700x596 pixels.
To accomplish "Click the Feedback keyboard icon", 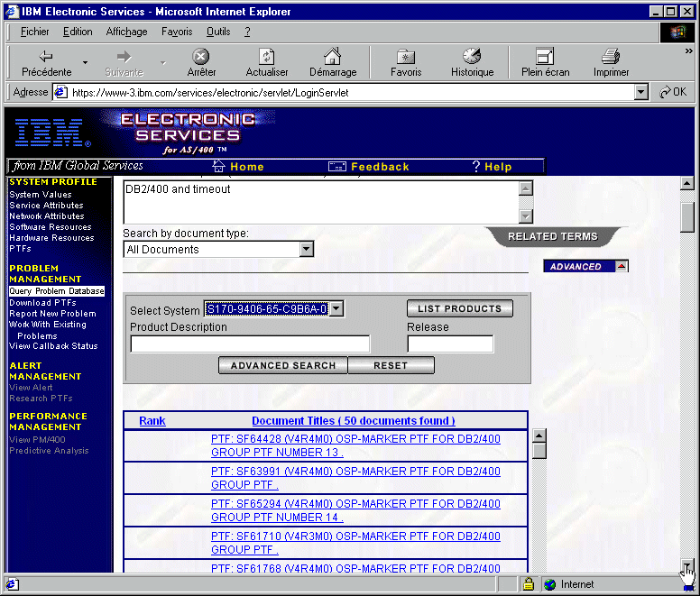I will pos(337,167).
